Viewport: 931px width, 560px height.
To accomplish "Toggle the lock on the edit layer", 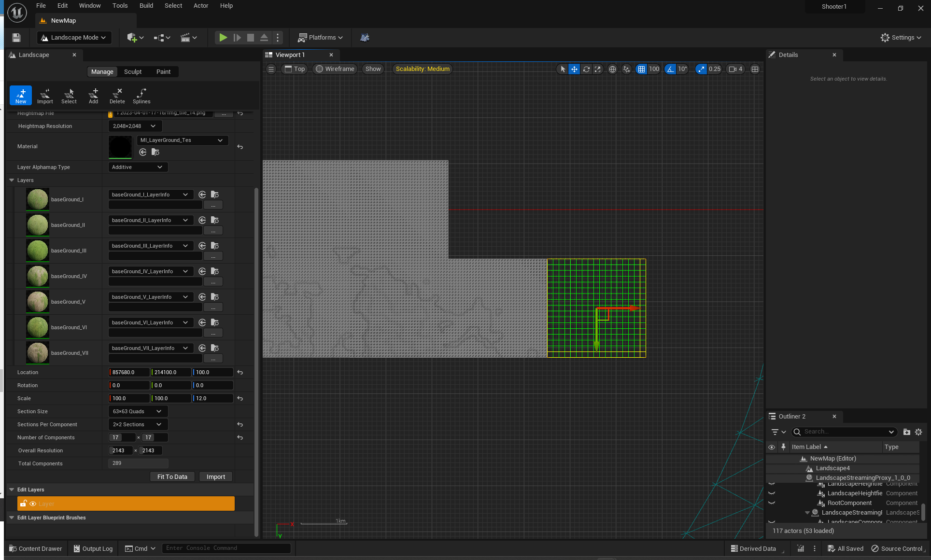I will pos(23,504).
